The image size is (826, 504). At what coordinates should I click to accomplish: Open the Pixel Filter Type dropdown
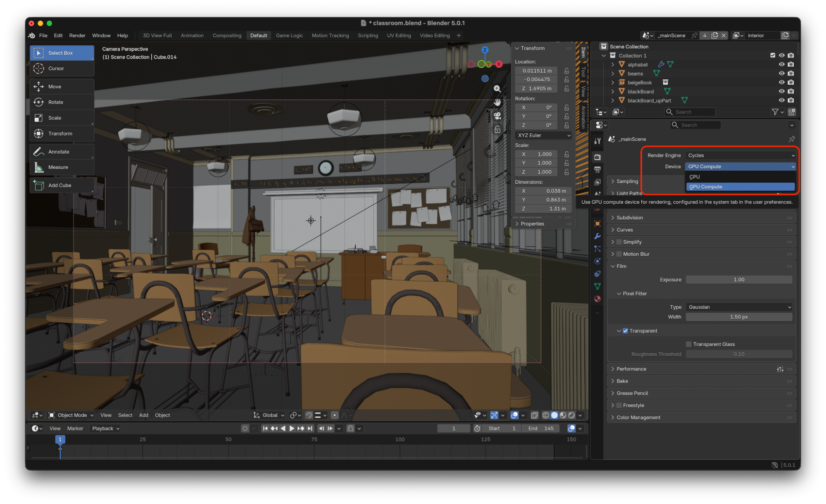(739, 307)
